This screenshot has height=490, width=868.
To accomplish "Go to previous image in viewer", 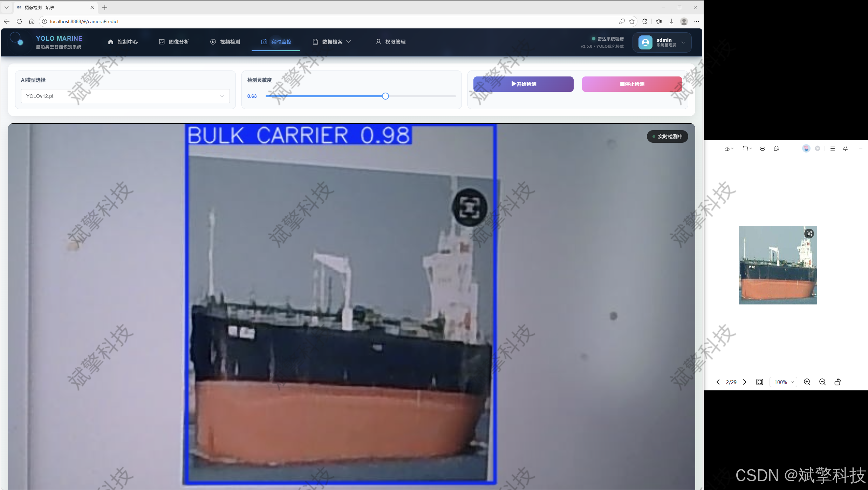I will (x=718, y=382).
